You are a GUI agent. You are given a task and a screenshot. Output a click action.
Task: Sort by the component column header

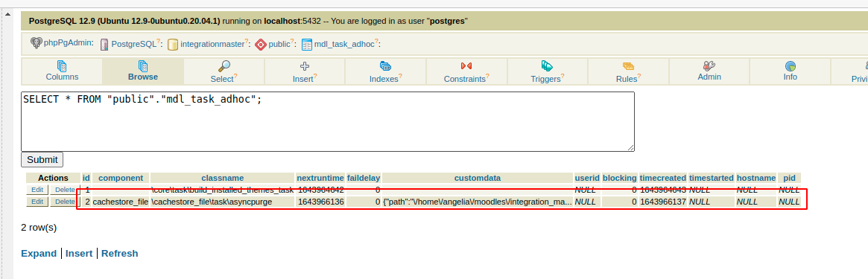point(121,178)
